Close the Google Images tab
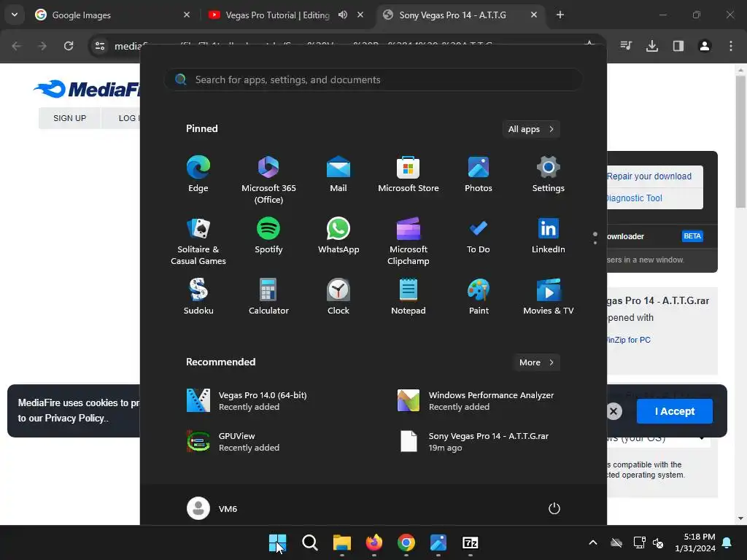The height and width of the screenshot is (560, 747). pyautogui.click(x=187, y=15)
